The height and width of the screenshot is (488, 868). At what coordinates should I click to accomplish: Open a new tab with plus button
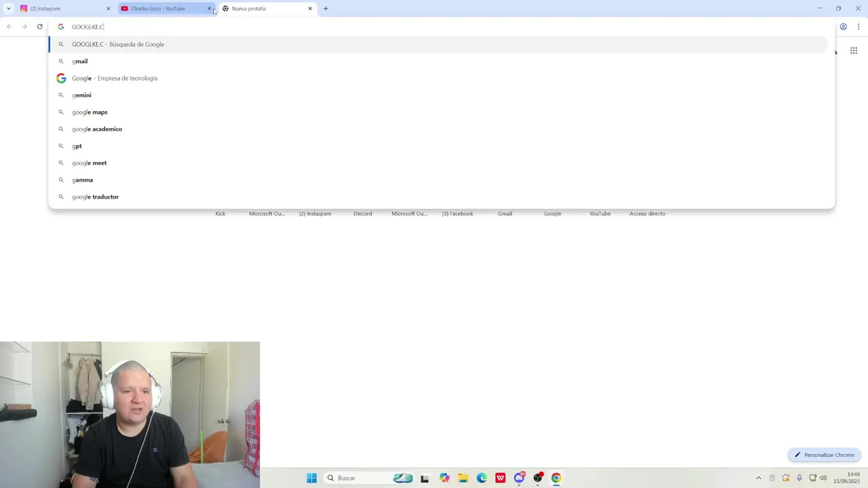click(325, 9)
